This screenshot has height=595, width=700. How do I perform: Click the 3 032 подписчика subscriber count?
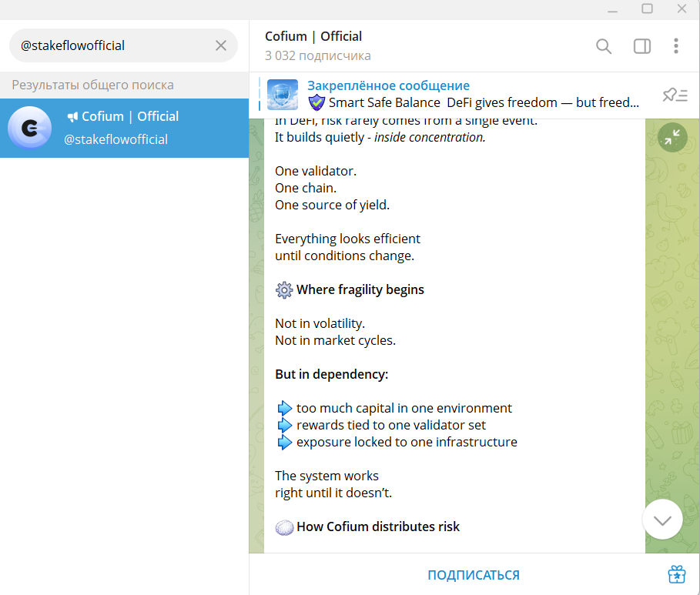click(x=317, y=55)
